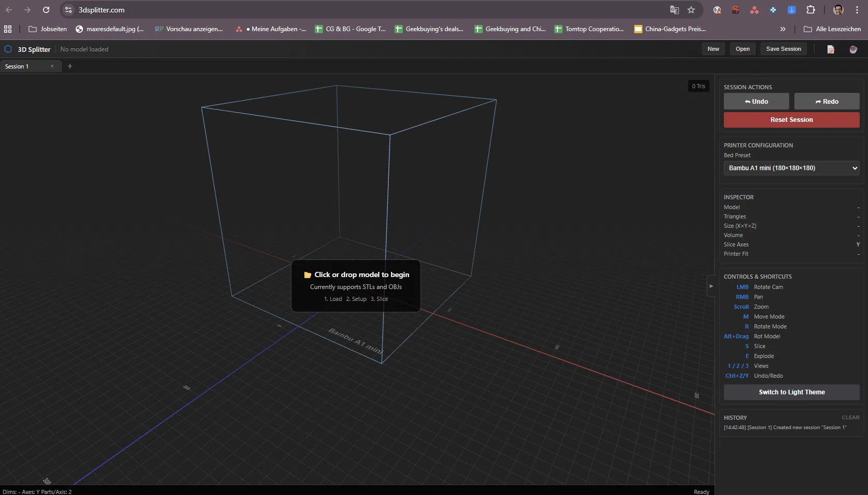Open the Bed Preset dropdown
The image size is (868, 495).
pos(791,168)
